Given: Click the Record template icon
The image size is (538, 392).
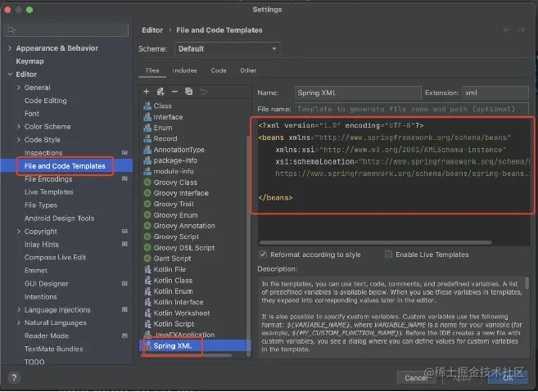Looking at the screenshot, I should (x=147, y=138).
